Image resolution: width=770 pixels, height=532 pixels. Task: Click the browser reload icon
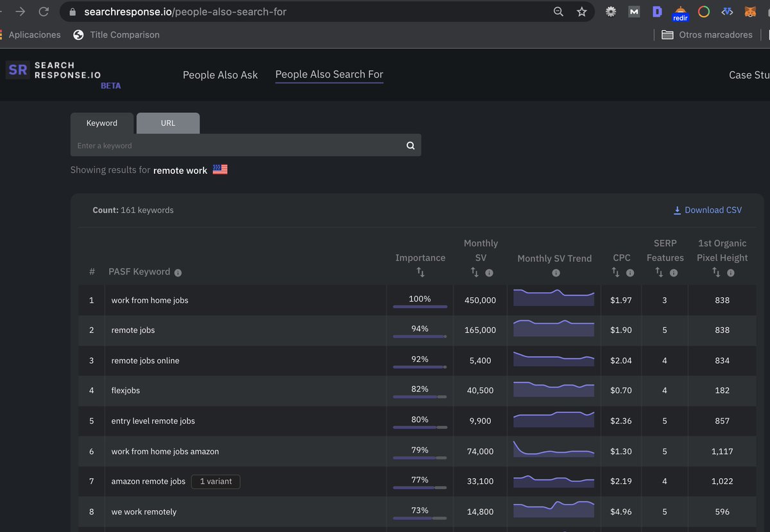[44, 12]
